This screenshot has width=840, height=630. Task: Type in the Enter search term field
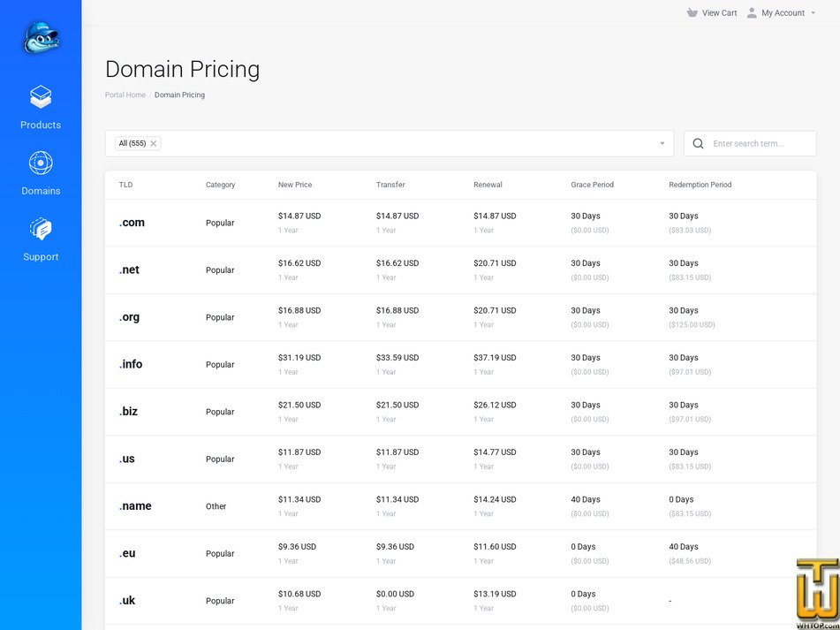pos(760,144)
